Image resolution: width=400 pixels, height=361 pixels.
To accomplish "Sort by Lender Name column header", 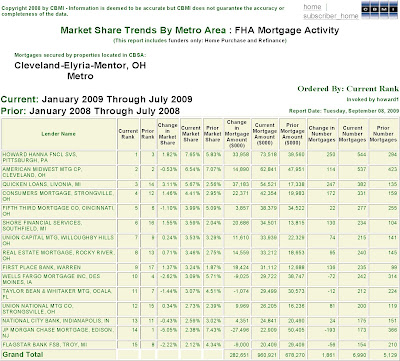I will 59,134.
